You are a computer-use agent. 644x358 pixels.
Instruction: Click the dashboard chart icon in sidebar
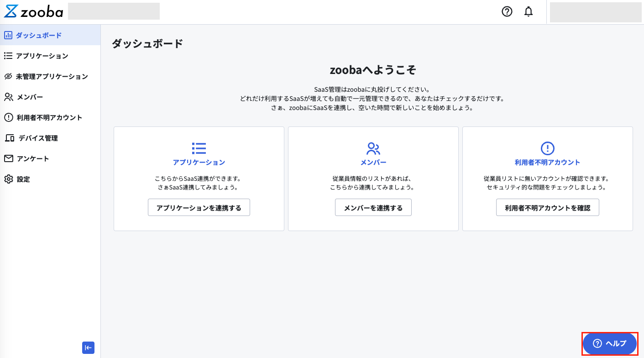[x=8, y=35]
